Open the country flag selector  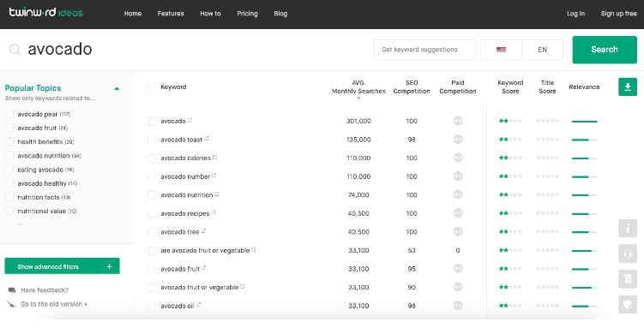501,50
